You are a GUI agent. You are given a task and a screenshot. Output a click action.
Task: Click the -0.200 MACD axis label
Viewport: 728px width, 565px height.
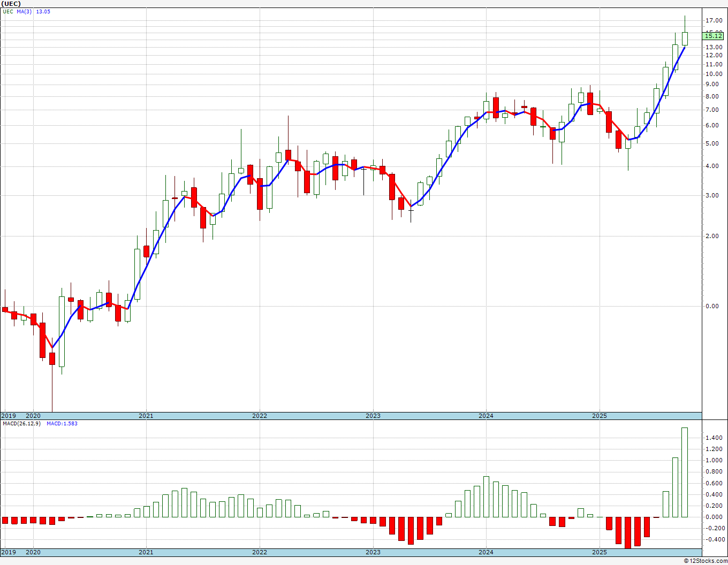(715, 529)
